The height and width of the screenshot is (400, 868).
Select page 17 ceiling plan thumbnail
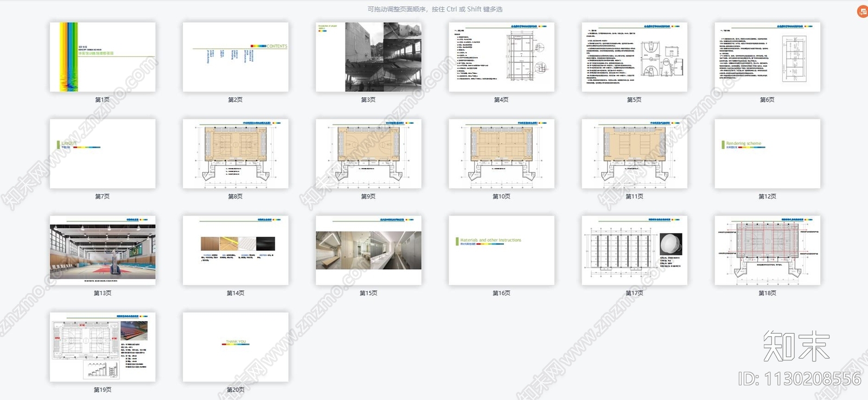coord(634,251)
